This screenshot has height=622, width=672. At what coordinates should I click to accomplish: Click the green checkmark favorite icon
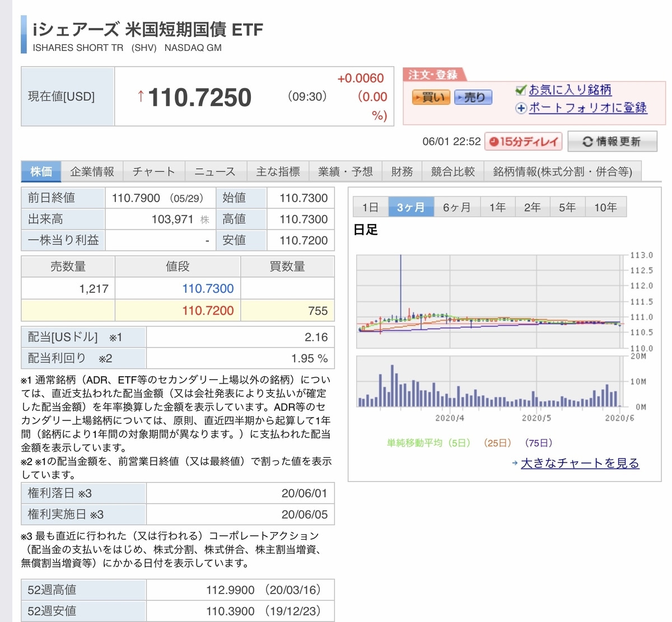tap(521, 90)
